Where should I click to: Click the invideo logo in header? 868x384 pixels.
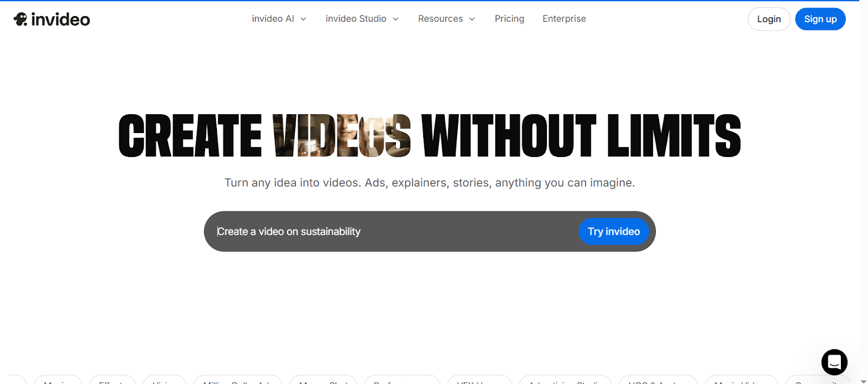tap(52, 19)
